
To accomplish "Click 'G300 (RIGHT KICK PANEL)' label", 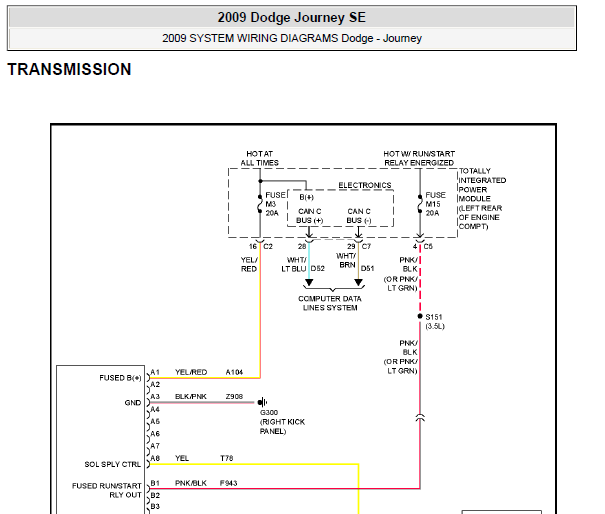I will point(282,422).
